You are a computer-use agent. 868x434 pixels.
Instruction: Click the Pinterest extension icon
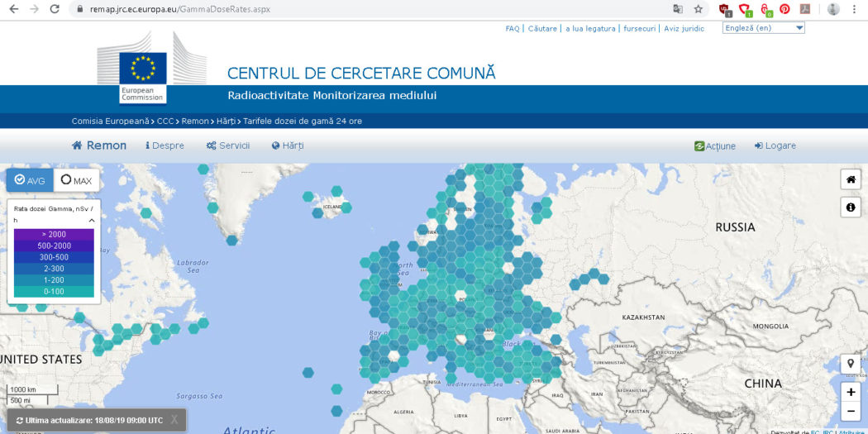point(784,9)
